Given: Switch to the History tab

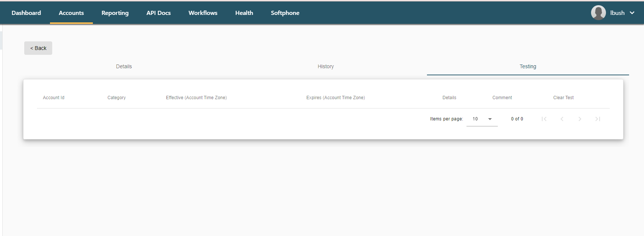Looking at the screenshot, I should click(x=326, y=66).
